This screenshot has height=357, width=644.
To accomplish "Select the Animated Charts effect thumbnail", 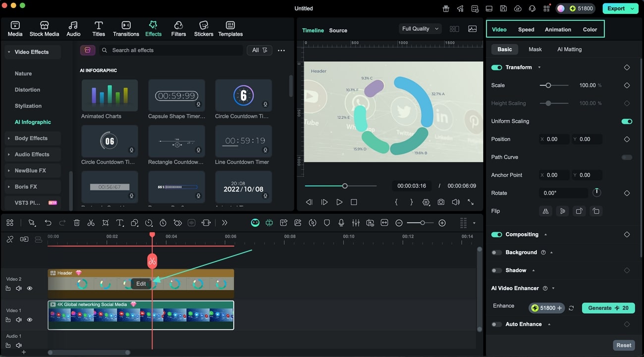I will tap(109, 95).
